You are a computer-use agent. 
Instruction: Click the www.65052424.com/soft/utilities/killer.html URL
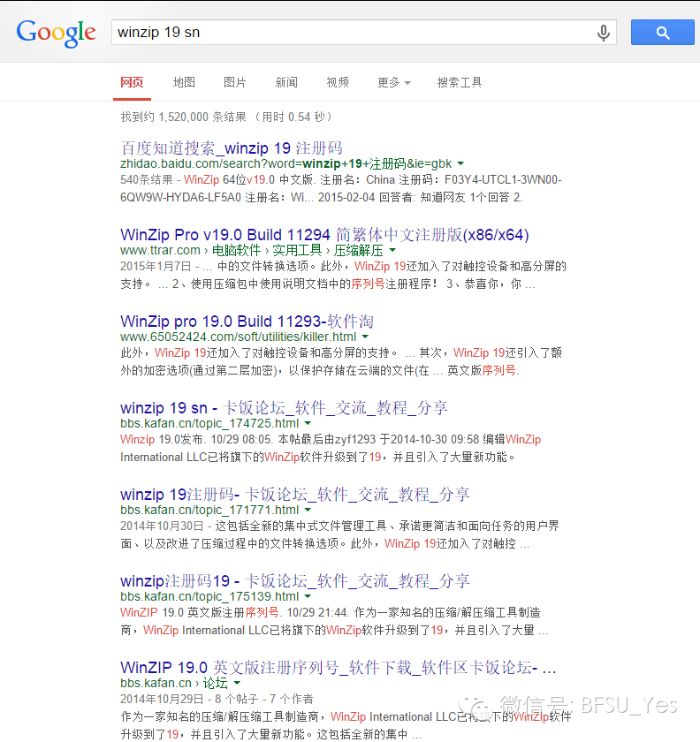239,337
